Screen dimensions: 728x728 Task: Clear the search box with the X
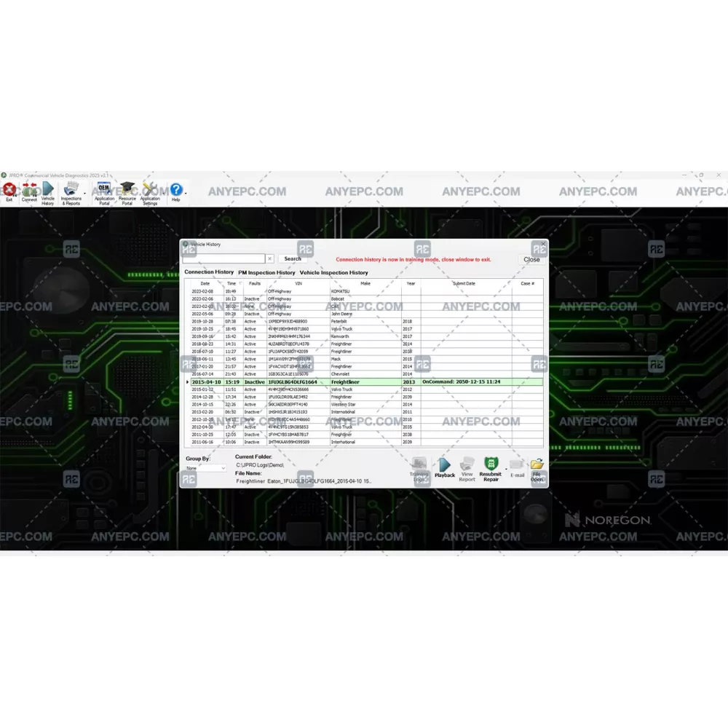click(269, 258)
